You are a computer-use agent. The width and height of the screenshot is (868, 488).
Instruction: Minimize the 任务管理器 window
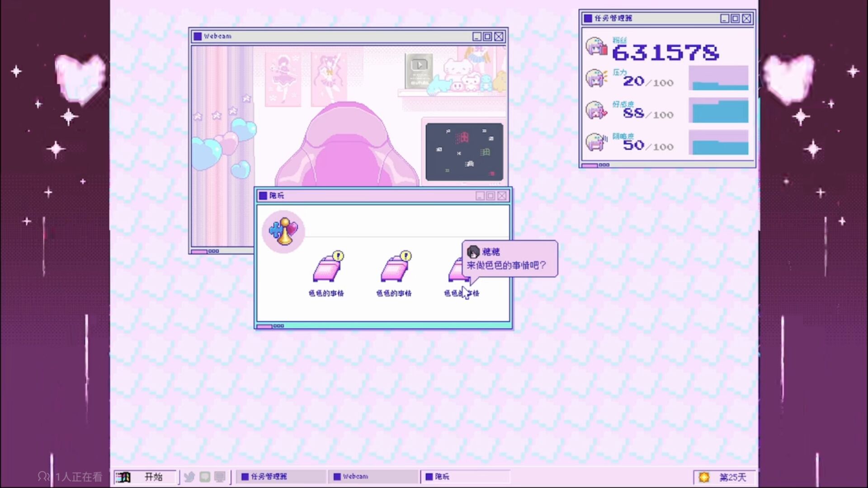(x=724, y=19)
